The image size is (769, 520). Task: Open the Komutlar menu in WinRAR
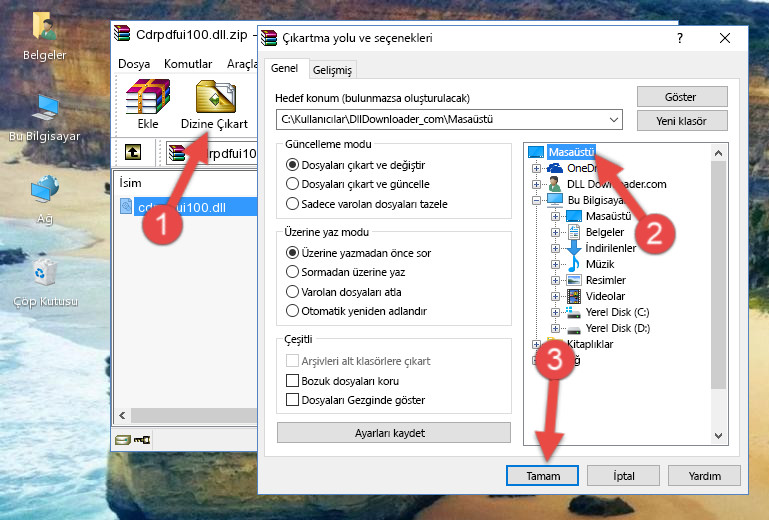188,64
